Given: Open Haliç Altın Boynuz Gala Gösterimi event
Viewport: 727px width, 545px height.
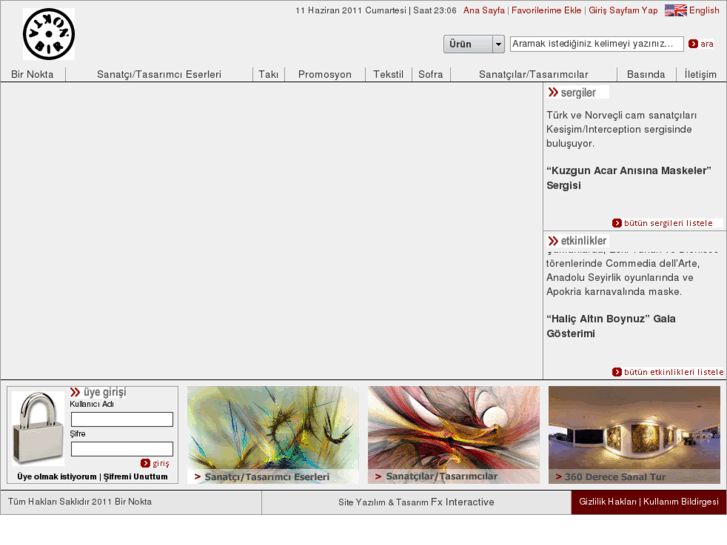Looking at the screenshot, I should click(x=611, y=326).
